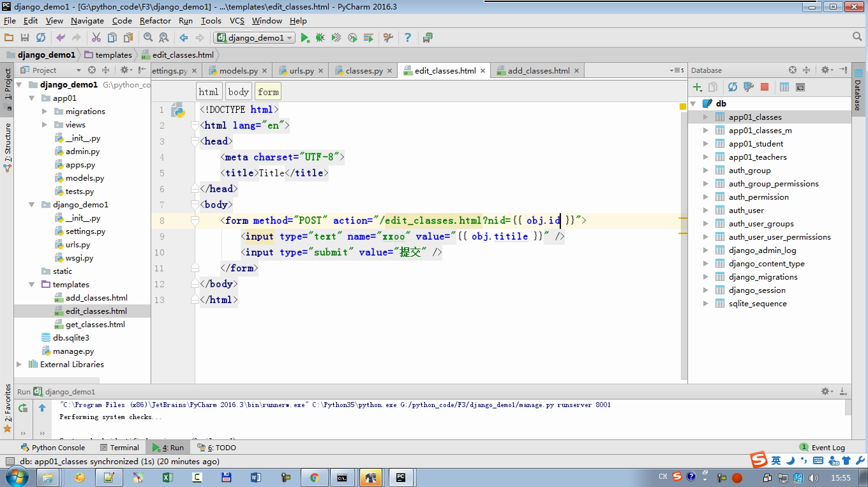Viewport: 868px width, 487px height.
Task: Switch to the urls.py editor tab
Action: point(301,71)
